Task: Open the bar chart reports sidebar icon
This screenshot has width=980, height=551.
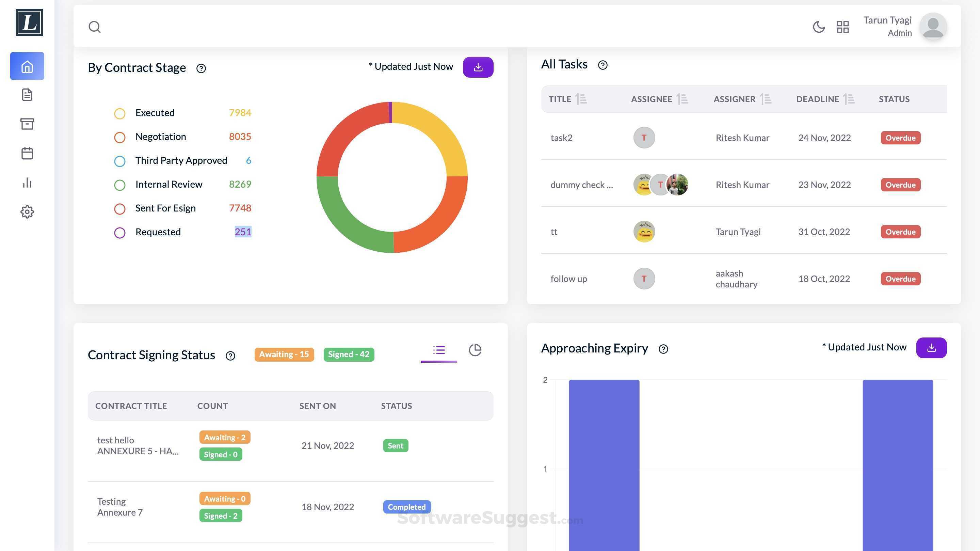Action: pos(27,183)
